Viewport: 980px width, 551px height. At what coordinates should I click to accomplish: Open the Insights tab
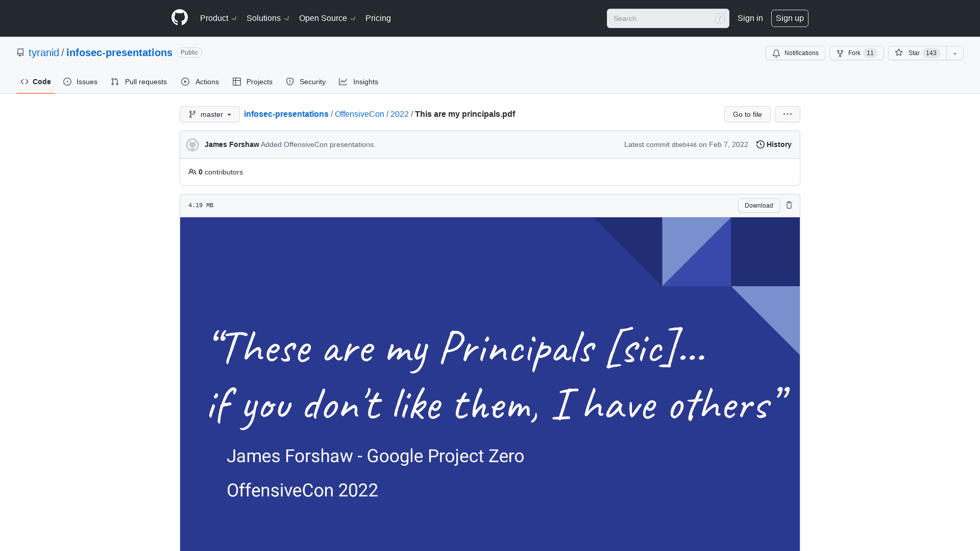358,82
